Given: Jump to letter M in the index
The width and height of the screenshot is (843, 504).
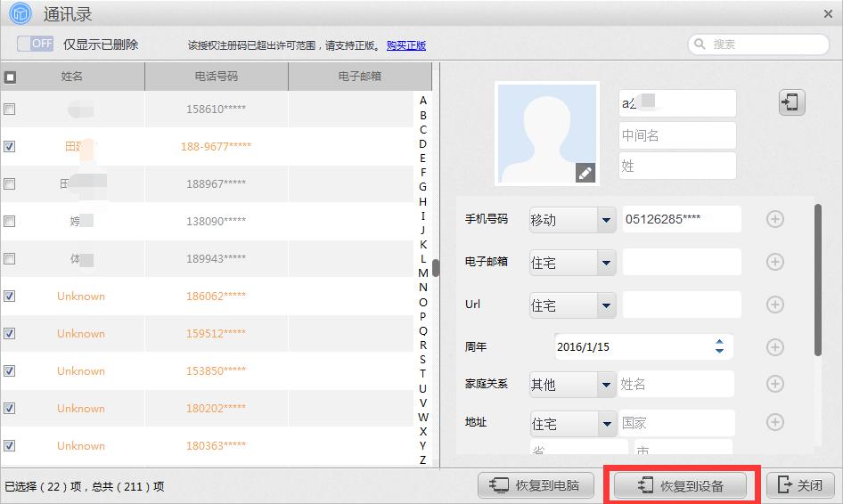Looking at the screenshot, I should coord(423,273).
